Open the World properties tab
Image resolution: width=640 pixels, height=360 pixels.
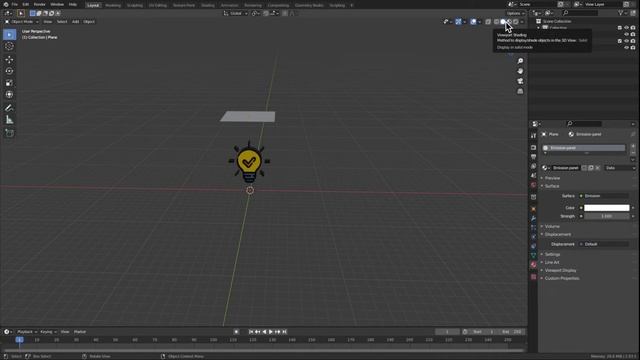click(533, 186)
